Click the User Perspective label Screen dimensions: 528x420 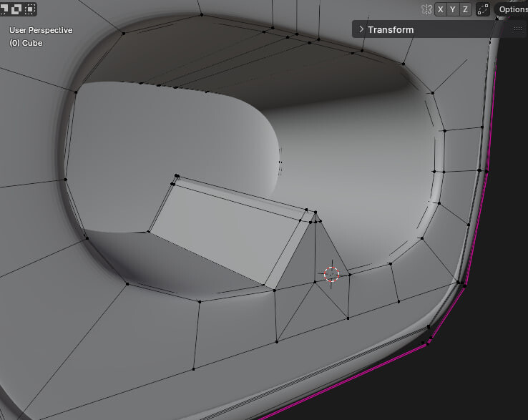pos(41,30)
